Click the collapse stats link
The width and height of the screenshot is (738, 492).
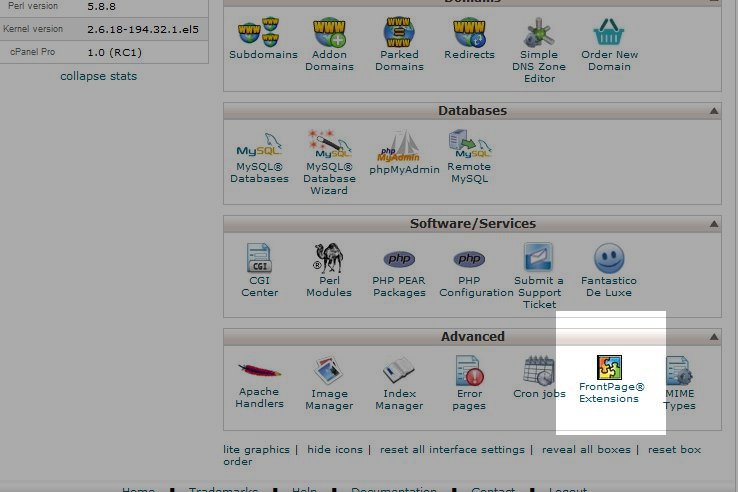pos(98,76)
